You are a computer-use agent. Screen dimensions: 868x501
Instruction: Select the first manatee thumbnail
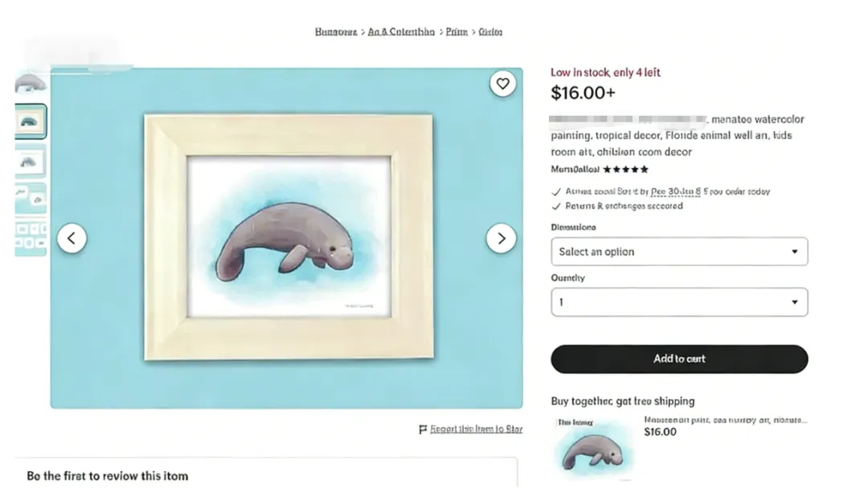(31, 84)
